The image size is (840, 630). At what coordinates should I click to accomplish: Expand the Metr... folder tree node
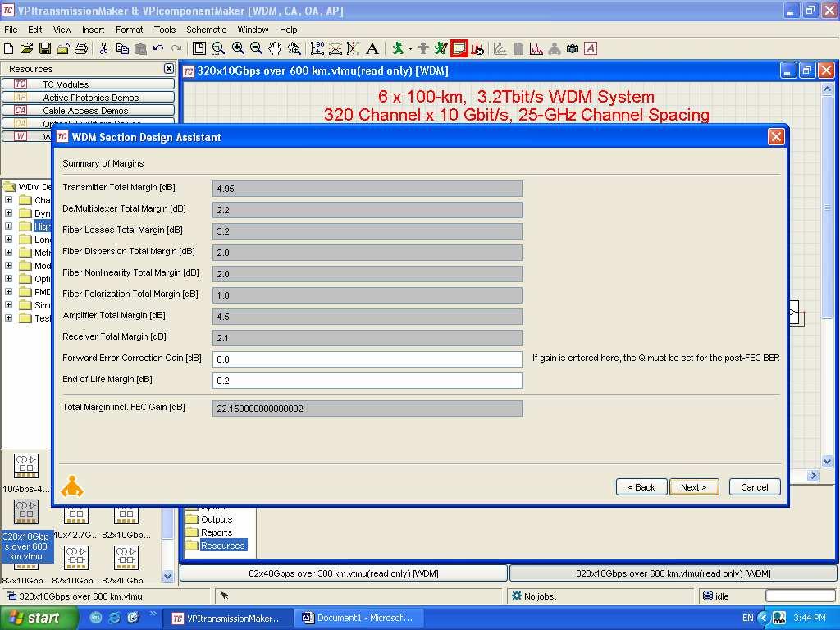[x=8, y=253]
